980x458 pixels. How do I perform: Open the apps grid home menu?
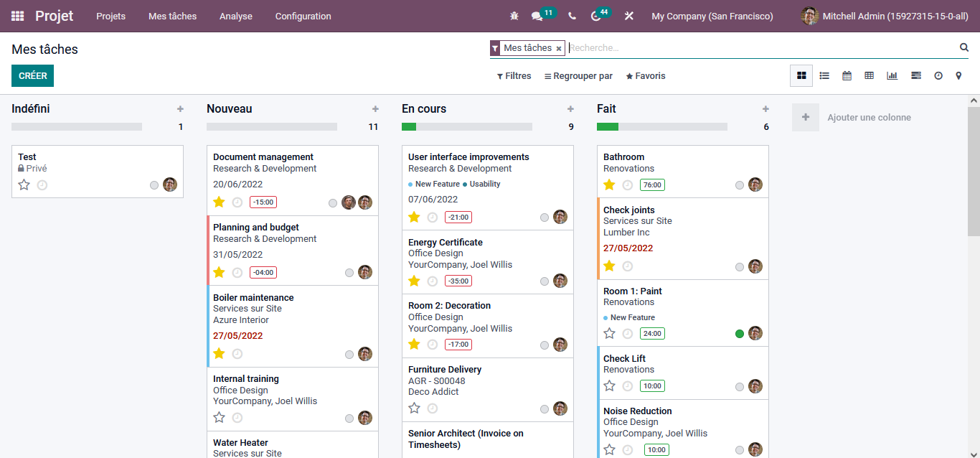[17, 16]
